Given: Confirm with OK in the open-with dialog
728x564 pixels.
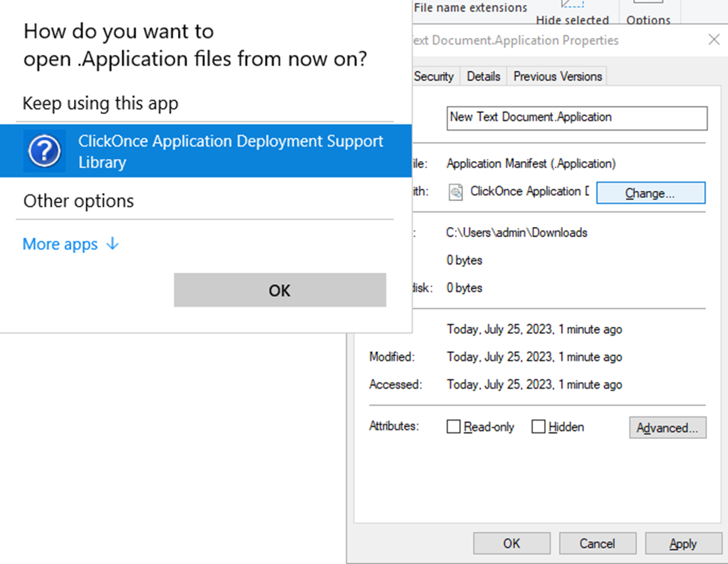Looking at the screenshot, I should (x=280, y=290).
